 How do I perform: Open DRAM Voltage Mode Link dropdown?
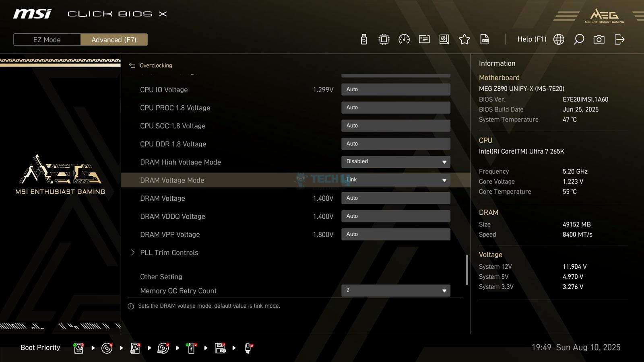coord(396,180)
